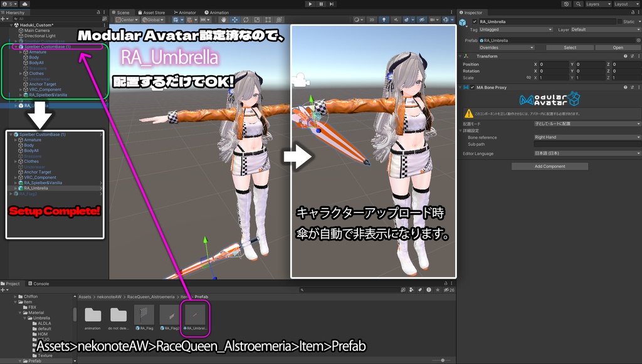The width and height of the screenshot is (642, 364).
Task: Select the combined Transform tool
Action: click(279, 19)
